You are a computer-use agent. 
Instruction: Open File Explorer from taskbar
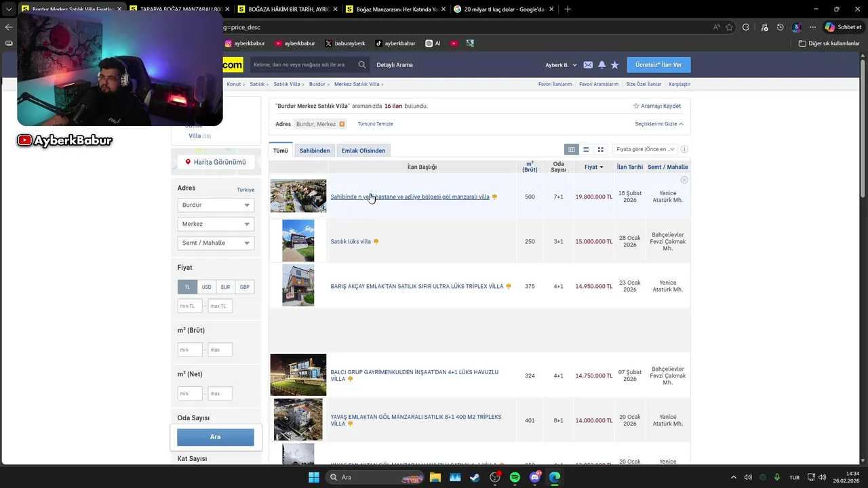pyautogui.click(x=435, y=477)
